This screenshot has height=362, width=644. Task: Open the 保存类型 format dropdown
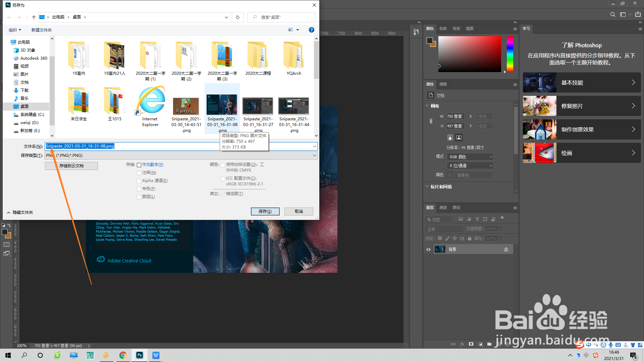coord(181,156)
